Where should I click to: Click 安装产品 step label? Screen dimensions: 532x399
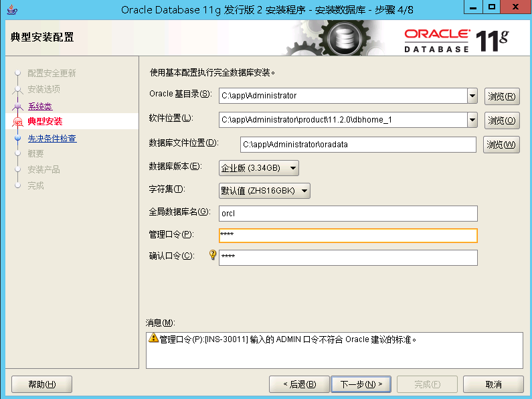pos(43,169)
